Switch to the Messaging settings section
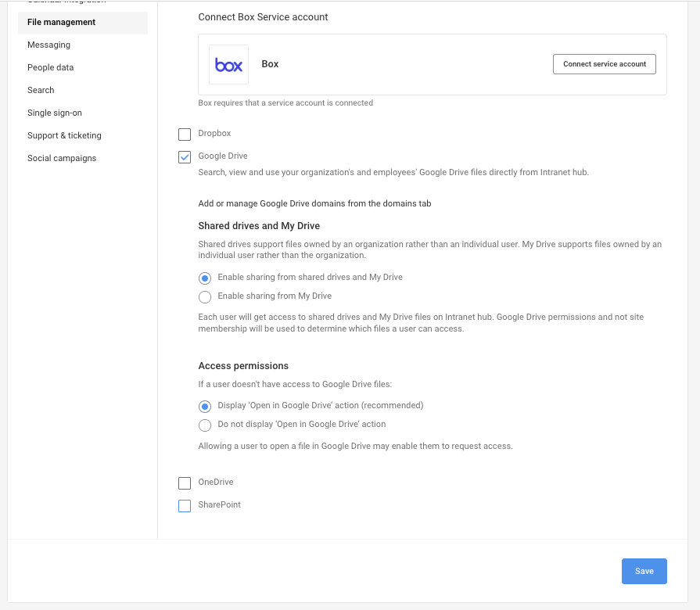 point(48,45)
